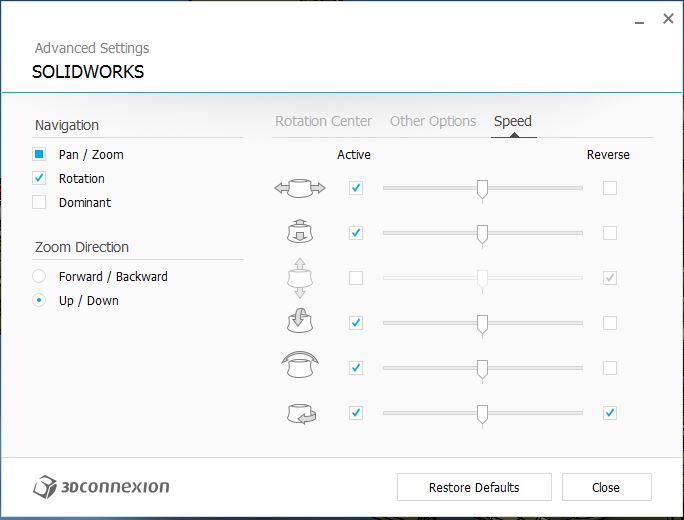This screenshot has width=684, height=520.
Task: Select the Speed tab
Action: (513, 121)
